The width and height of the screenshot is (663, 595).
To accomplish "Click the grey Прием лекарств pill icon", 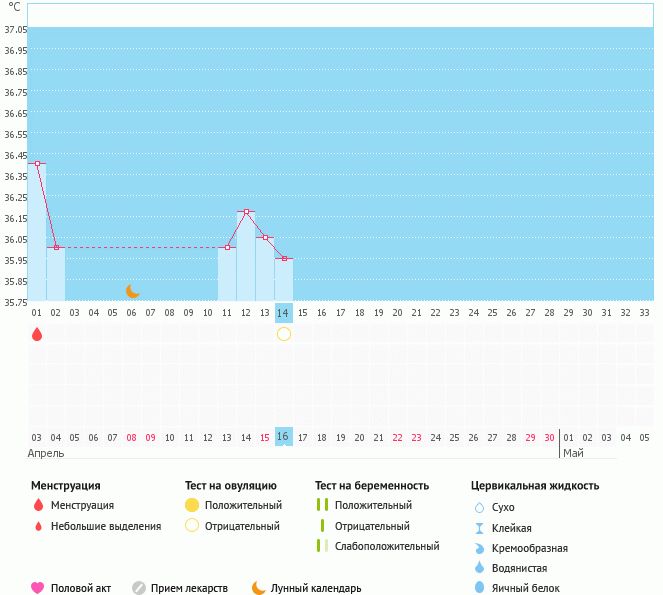I will (139, 588).
